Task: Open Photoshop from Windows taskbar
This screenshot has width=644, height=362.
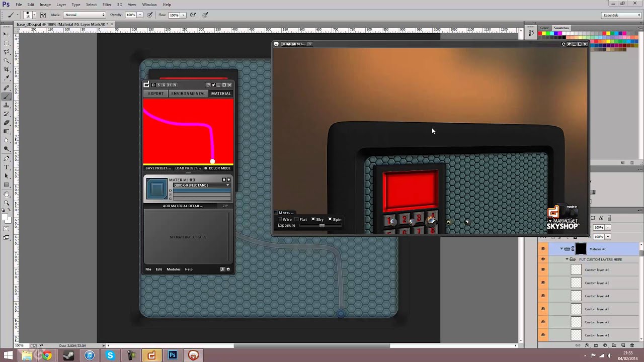Action: click(173, 355)
